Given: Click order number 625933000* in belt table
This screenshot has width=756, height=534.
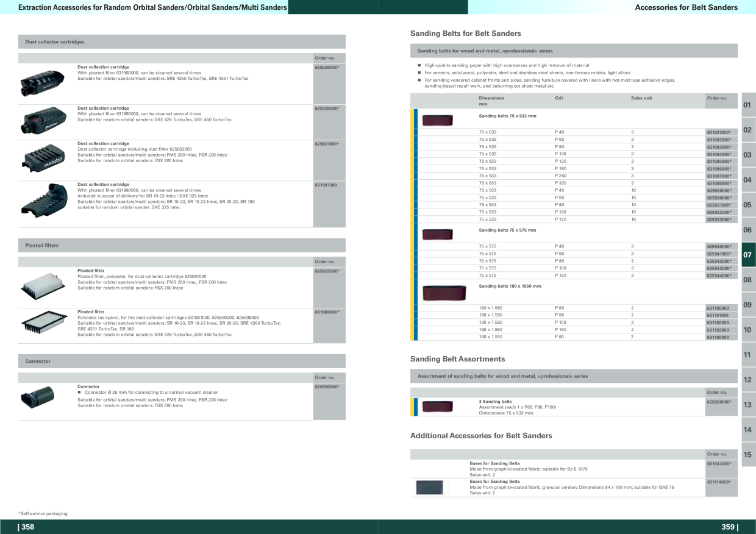Looking at the screenshot, I should [719, 219].
